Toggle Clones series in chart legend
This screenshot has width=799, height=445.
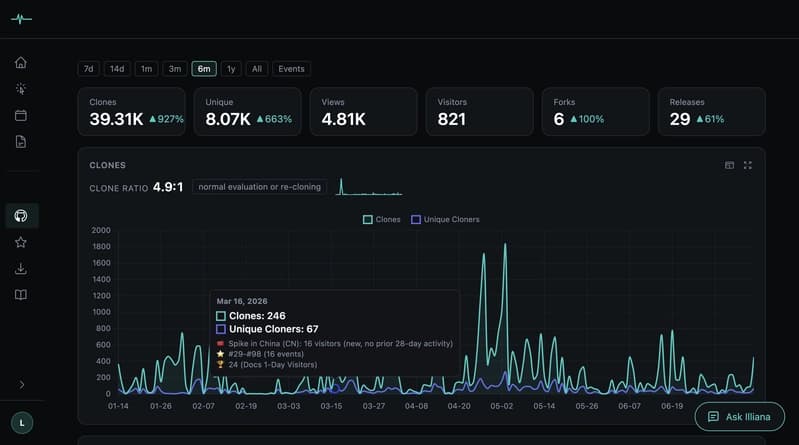[381, 220]
